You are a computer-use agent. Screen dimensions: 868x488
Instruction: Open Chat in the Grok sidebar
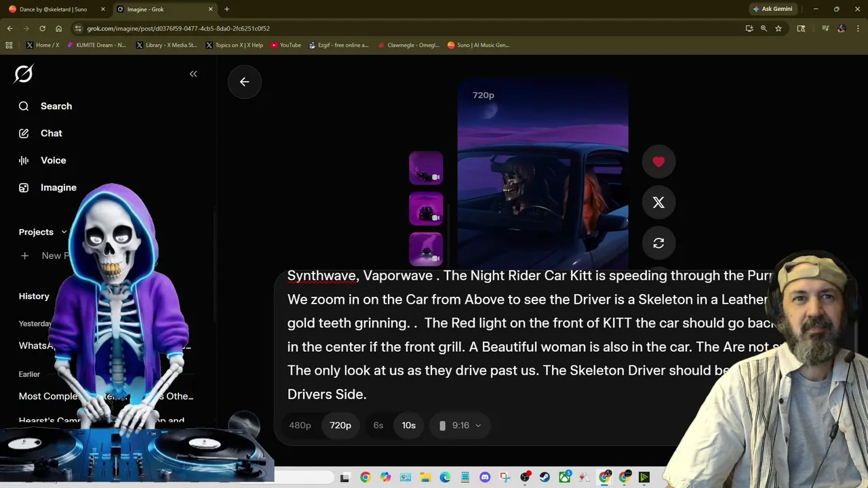(41, 133)
